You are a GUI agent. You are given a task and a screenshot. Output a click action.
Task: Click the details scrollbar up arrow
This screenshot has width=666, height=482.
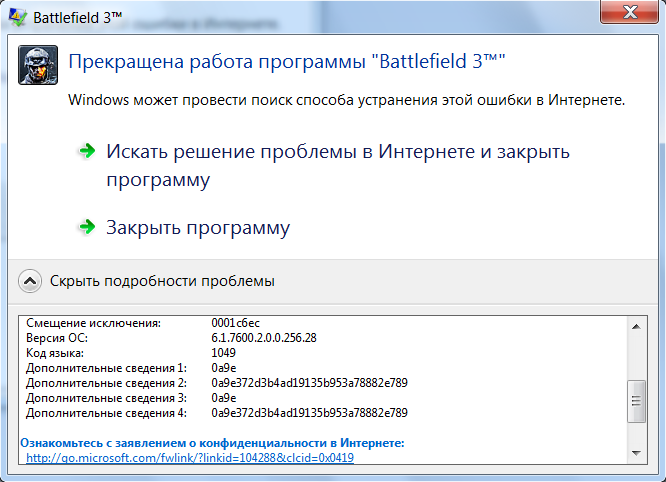click(x=636, y=327)
